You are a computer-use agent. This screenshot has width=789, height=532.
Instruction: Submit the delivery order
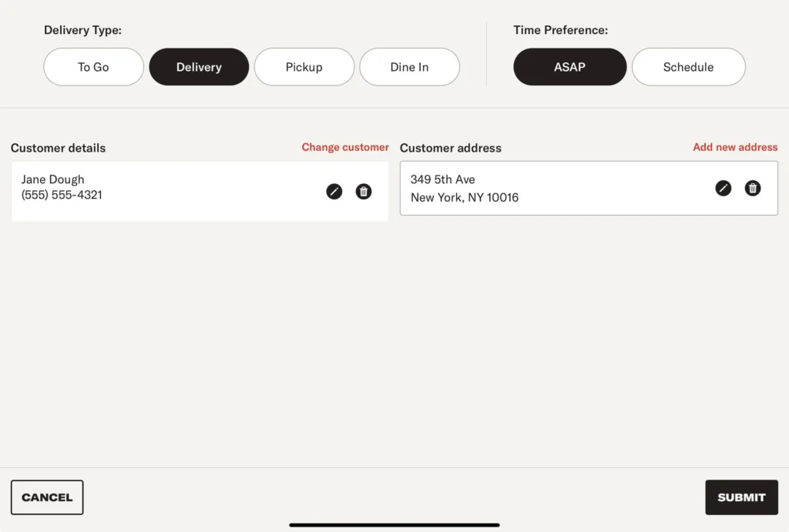pyautogui.click(x=741, y=497)
